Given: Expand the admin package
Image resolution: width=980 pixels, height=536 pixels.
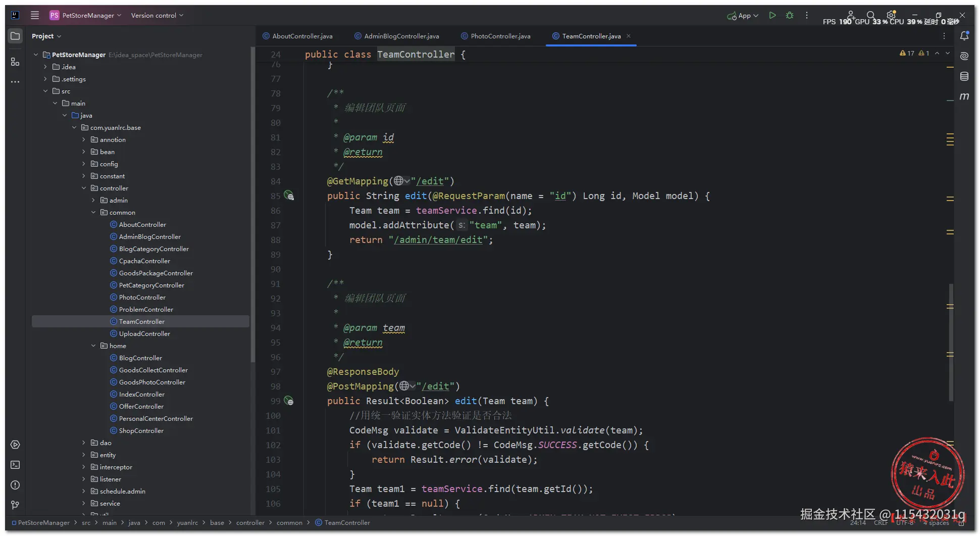Looking at the screenshot, I should (93, 200).
